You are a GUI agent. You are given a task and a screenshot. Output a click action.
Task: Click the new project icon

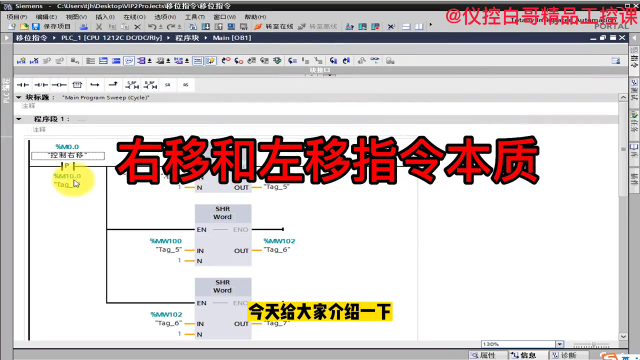pos(12,27)
